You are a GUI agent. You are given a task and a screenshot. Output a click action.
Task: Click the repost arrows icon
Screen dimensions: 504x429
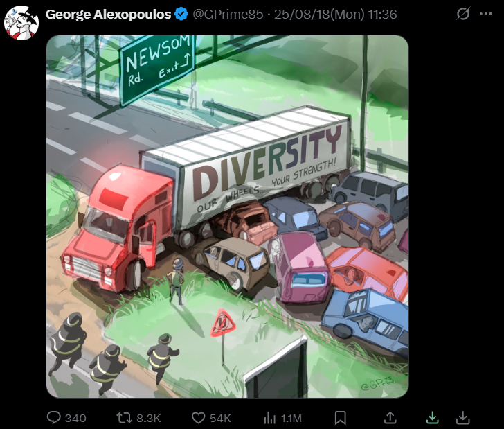(124, 418)
